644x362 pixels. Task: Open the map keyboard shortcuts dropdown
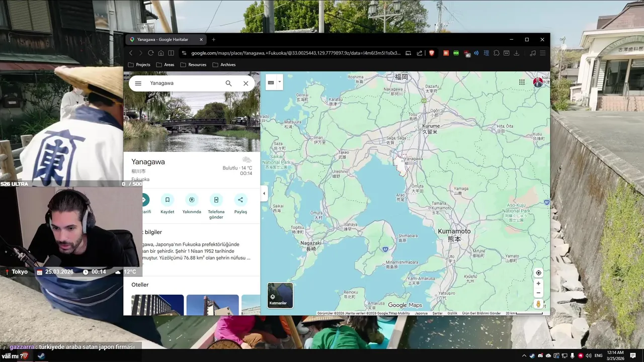click(x=274, y=82)
